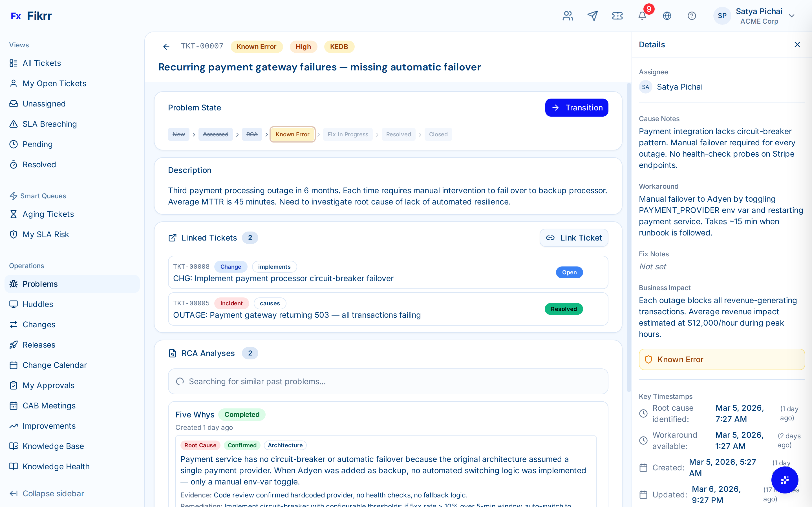
Task: Select the send/share icon in the header
Action: (592, 16)
